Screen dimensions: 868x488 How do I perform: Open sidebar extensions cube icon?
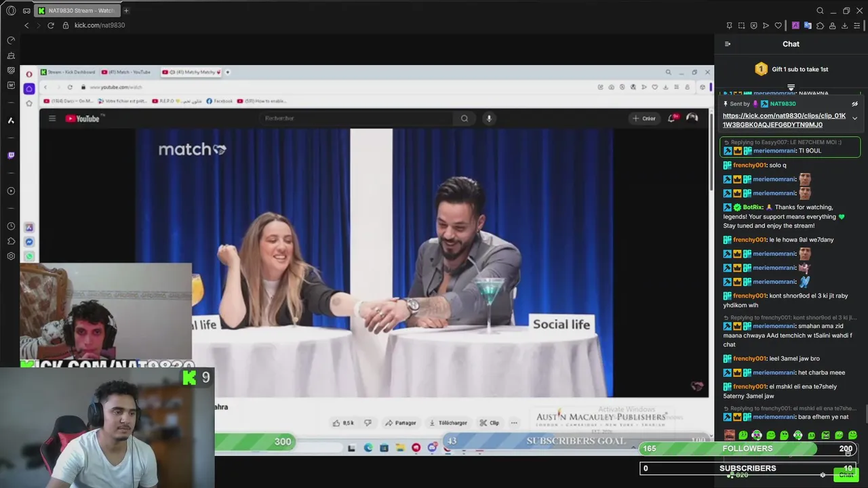[x=11, y=241]
